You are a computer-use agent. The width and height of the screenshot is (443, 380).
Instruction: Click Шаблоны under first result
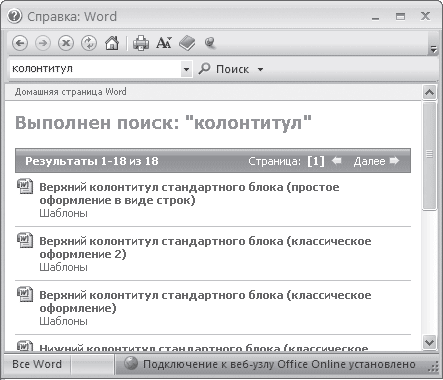pos(63,213)
